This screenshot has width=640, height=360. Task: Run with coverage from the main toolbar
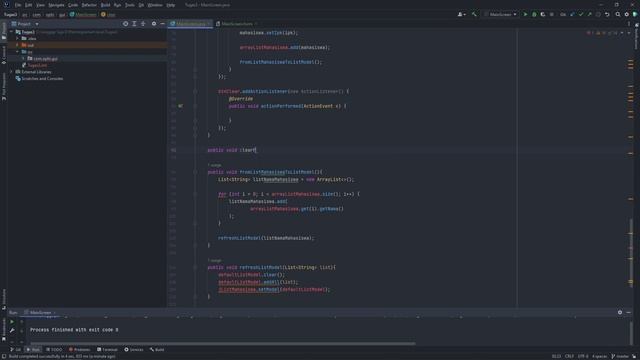pos(542,14)
